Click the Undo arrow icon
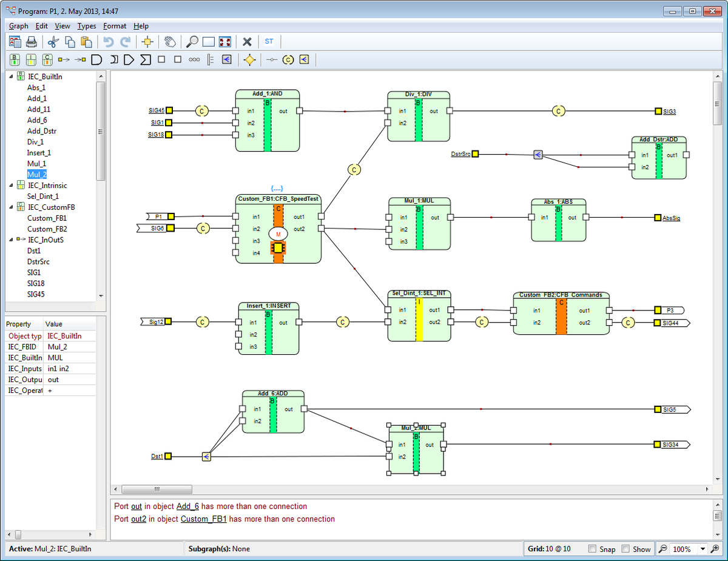The height and width of the screenshot is (561, 728). 108,41
